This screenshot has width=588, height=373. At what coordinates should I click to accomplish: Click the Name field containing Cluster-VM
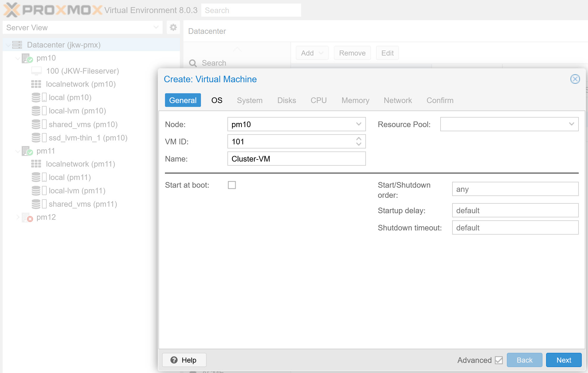(x=296, y=159)
